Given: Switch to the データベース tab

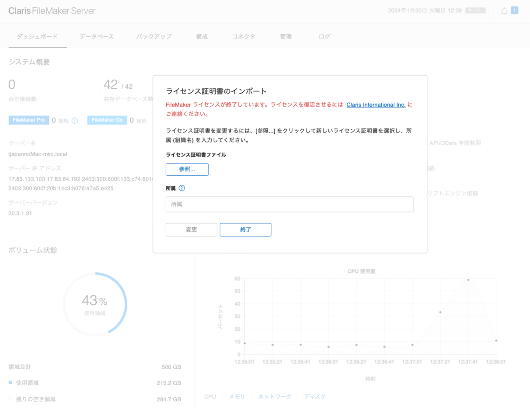Looking at the screenshot, I should [x=97, y=37].
